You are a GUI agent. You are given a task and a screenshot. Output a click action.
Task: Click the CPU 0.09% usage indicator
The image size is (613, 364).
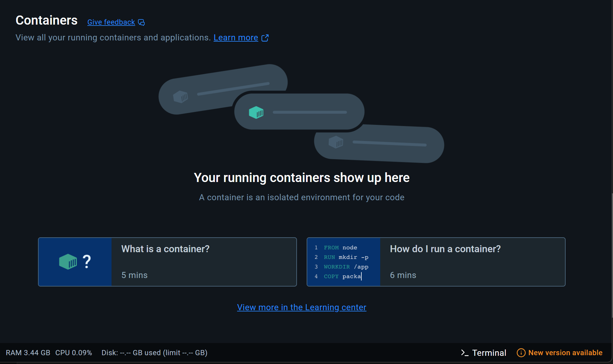click(74, 353)
